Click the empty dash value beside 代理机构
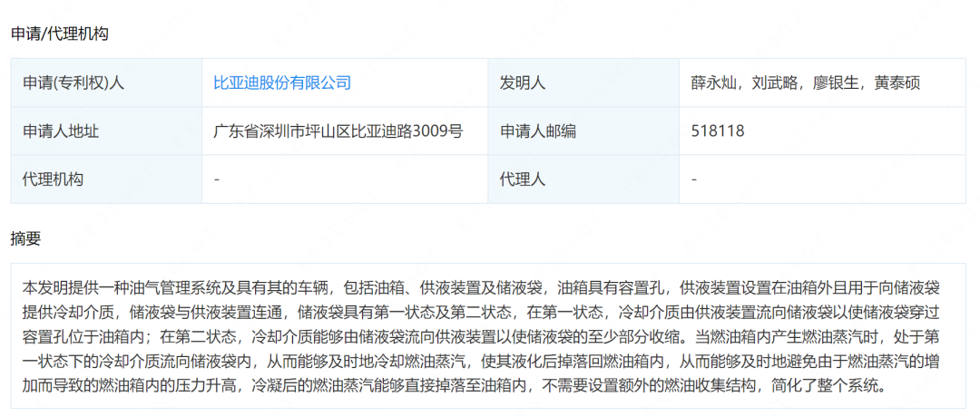Screen dimensions: 980x416 217,179
